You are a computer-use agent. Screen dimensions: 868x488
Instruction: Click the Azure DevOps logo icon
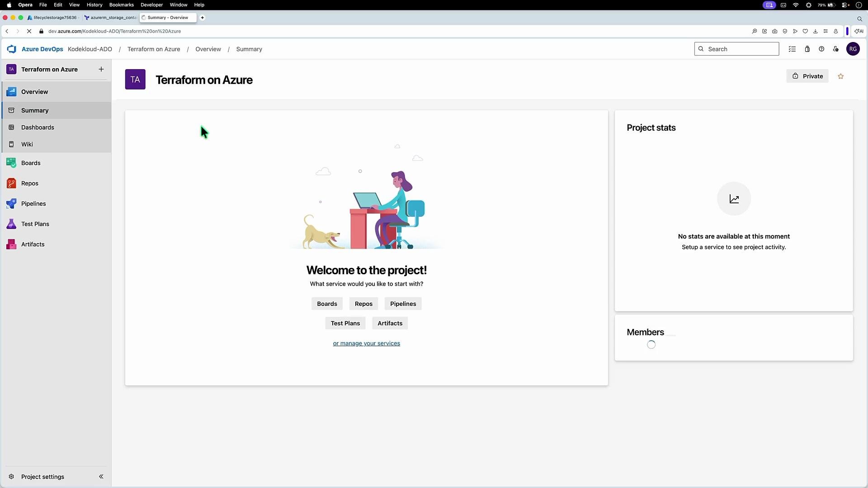[11, 49]
